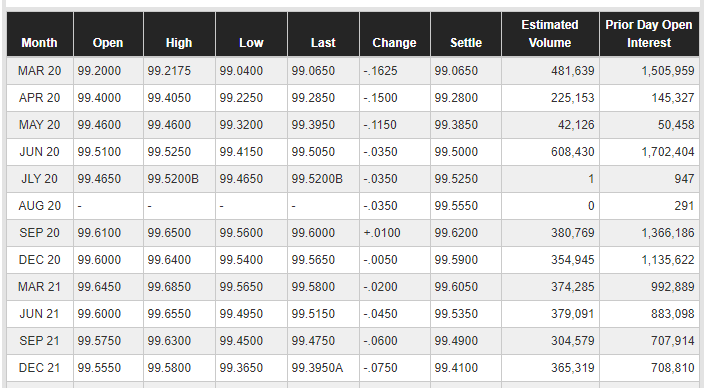This screenshot has width=709, height=388.
Task: Select the APR 20 month cell
Action: tap(40, 98)
